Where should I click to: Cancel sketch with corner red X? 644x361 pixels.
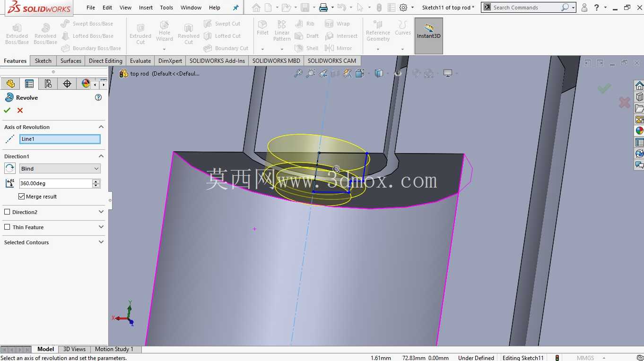[625, 102]
